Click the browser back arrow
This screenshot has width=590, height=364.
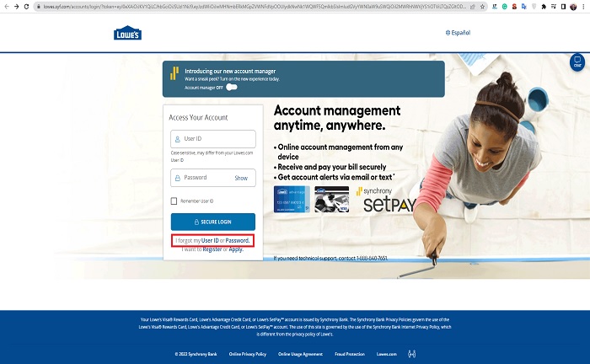click(7, 7)
